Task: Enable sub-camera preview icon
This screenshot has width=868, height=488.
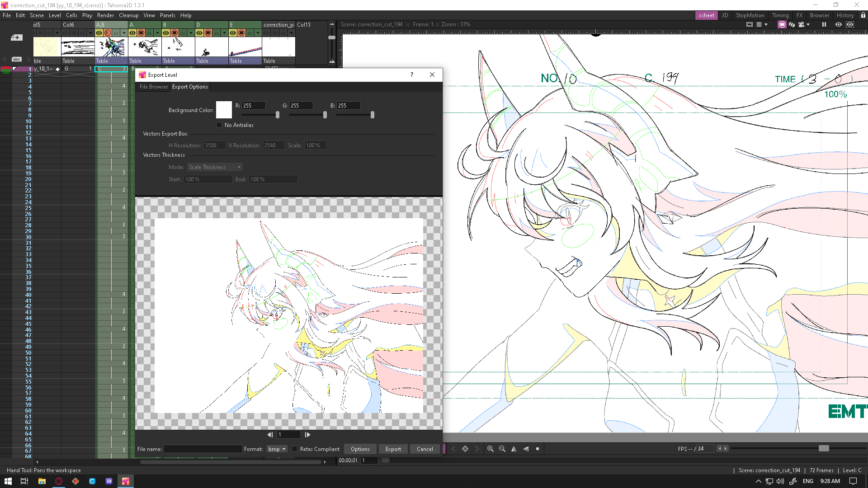Action: (850, 25)
